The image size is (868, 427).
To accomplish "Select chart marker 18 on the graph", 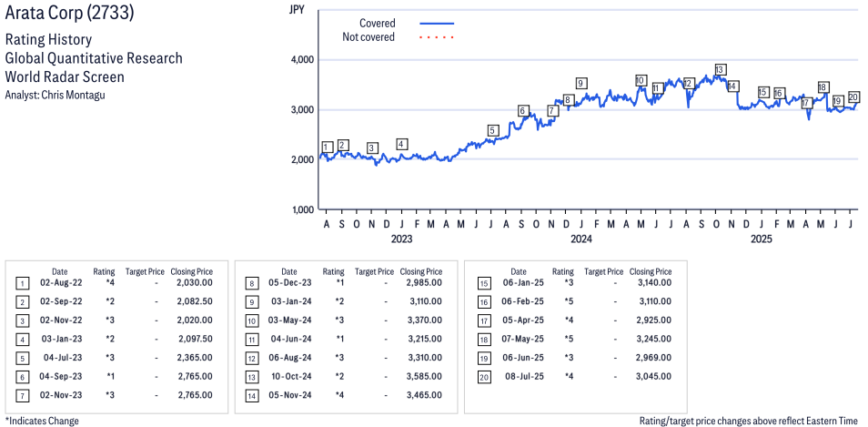I will 823,87.
